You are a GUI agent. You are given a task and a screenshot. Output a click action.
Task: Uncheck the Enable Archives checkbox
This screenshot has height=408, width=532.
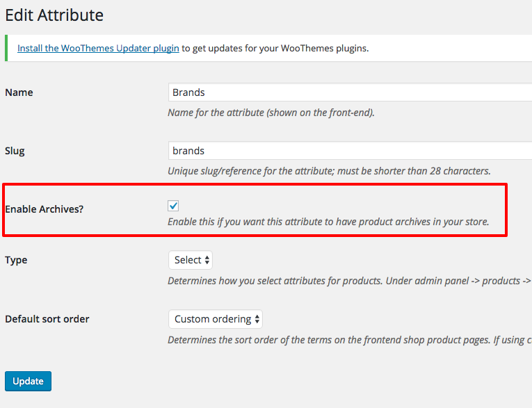(x=173, y=206)
